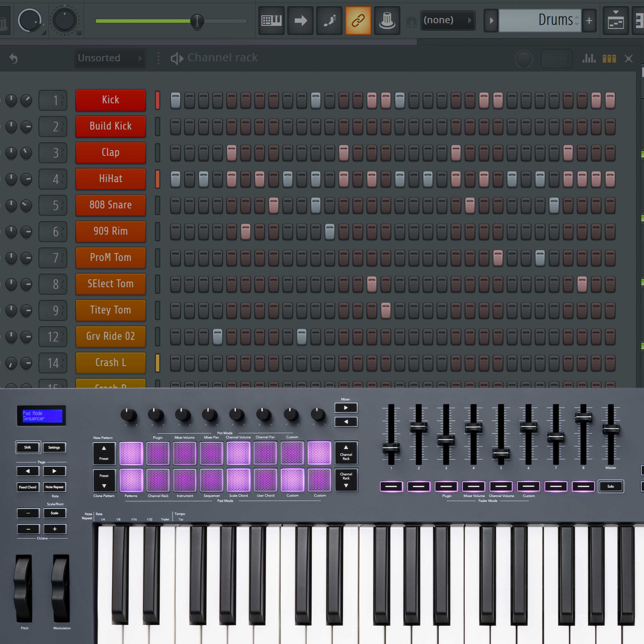Click the Channel rack title bar label
The height and width of the screenshot is (644, 644).
(x=222, y=57)
